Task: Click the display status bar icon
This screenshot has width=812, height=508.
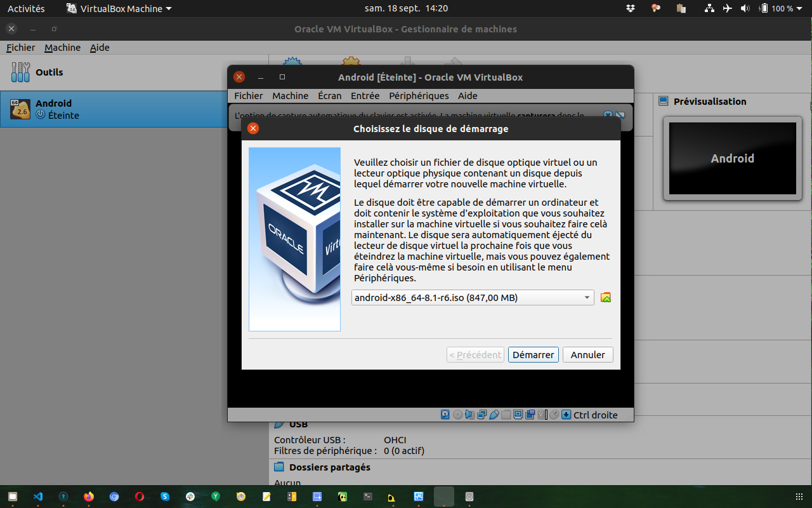Action: pos(518,415)
